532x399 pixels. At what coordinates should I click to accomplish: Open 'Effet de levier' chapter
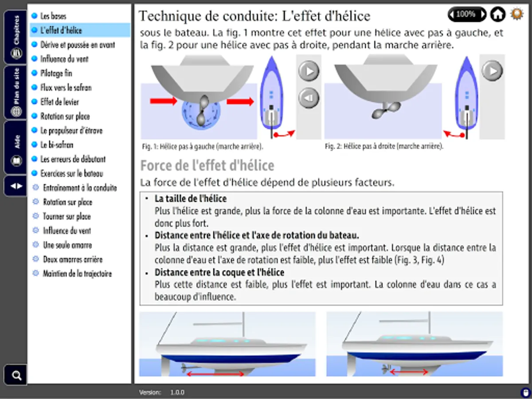pyautogui.click(x=59, y=102)
